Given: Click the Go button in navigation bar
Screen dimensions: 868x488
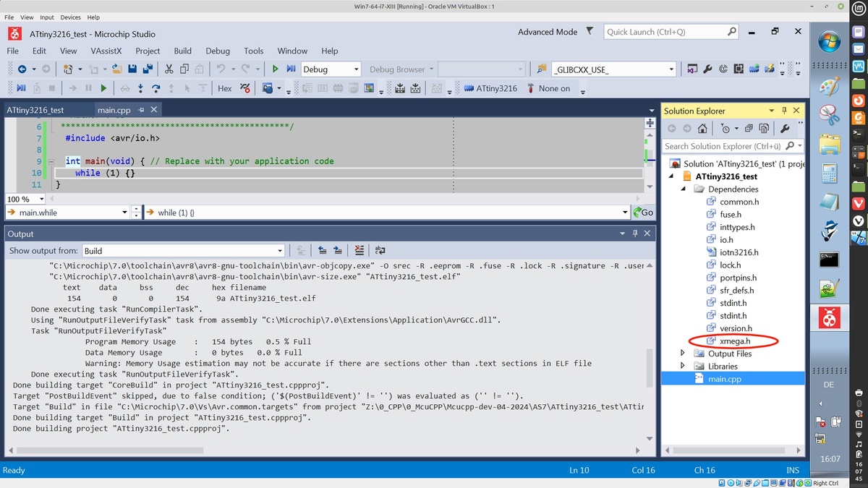Looking at the screenshot, I should 642,213.
